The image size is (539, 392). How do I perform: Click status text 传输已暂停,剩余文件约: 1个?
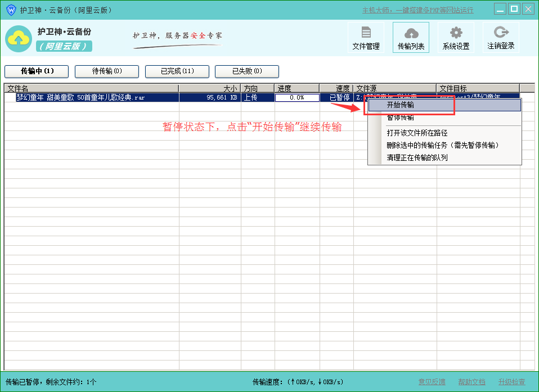[51, 382]
